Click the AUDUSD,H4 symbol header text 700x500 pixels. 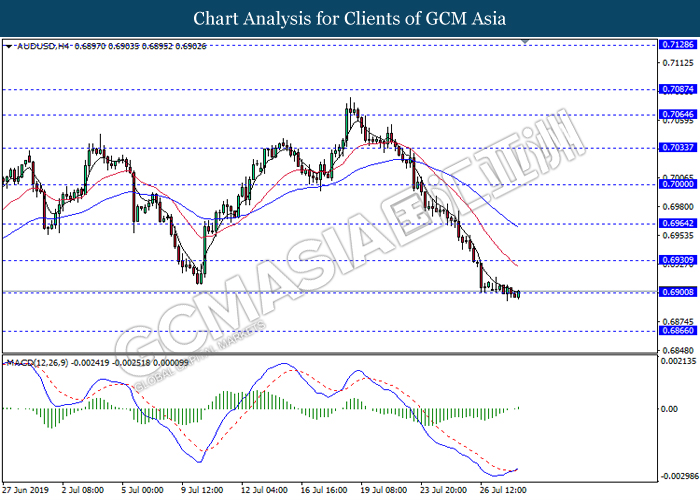click(43, 46)
